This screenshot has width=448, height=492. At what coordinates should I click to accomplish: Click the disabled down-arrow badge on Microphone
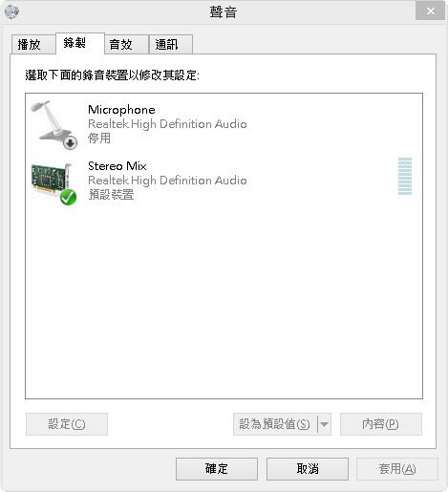tap(70, 142)
